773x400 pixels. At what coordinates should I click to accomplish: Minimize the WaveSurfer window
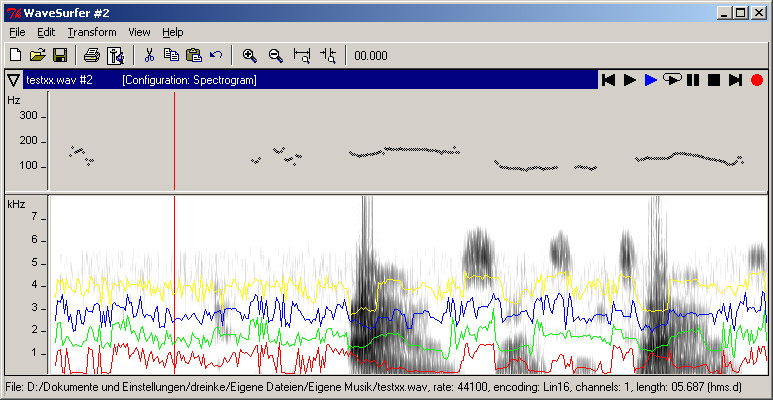pyautogui.click(x=725, y=13)
